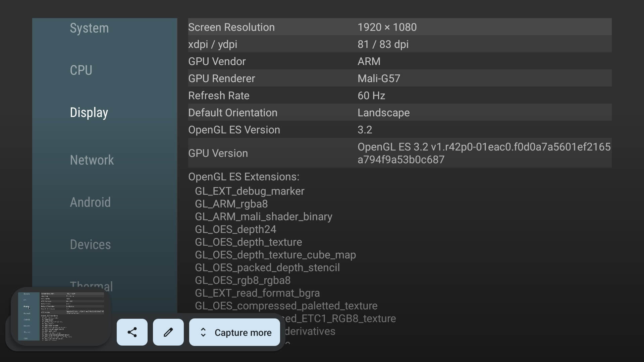The width and height of the screenshot is (644, 362).
Task: Open the Devices tab
Action: click(90, 245)
